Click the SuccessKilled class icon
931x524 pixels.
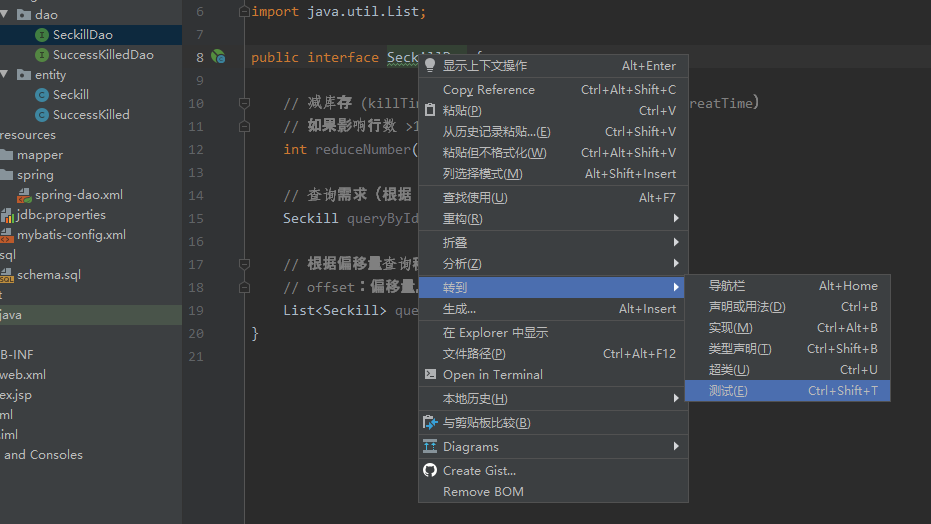[x=42, y=115]
